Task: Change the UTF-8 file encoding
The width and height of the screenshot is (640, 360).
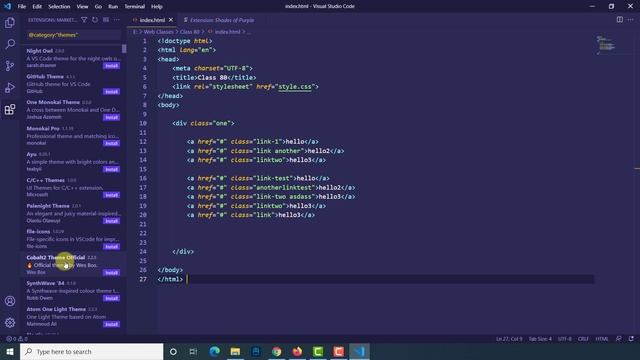Action: 565,339
